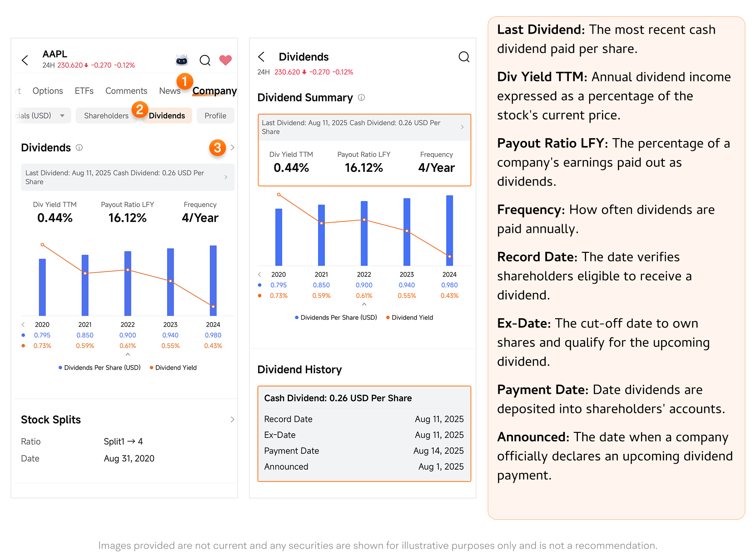Click the back arrow on the Dividends page
Image resolution: width=756 pixels, height=557 pixels.
pyautogui.click(x=261, y=57)
